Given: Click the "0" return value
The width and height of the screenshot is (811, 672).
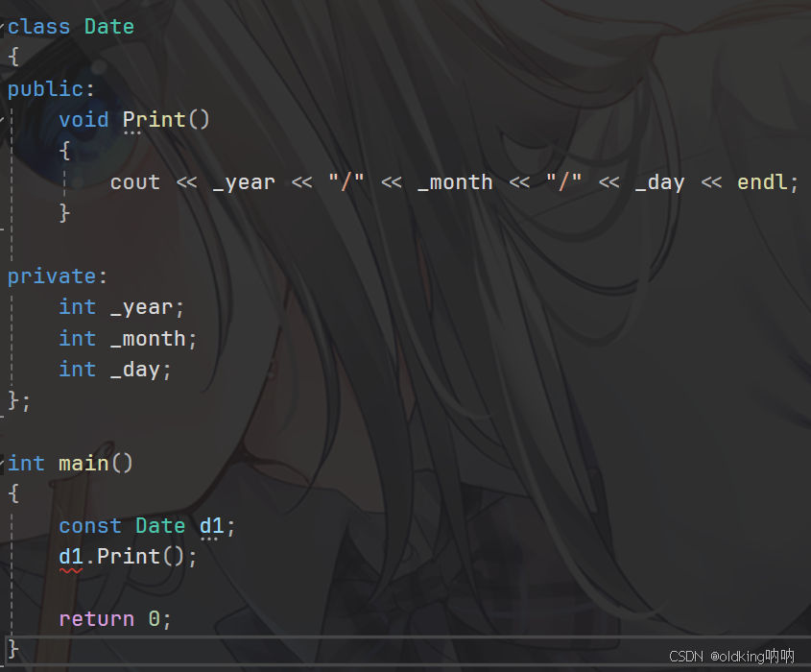Looking at the screenshot, I should click(x=155, y=618).
